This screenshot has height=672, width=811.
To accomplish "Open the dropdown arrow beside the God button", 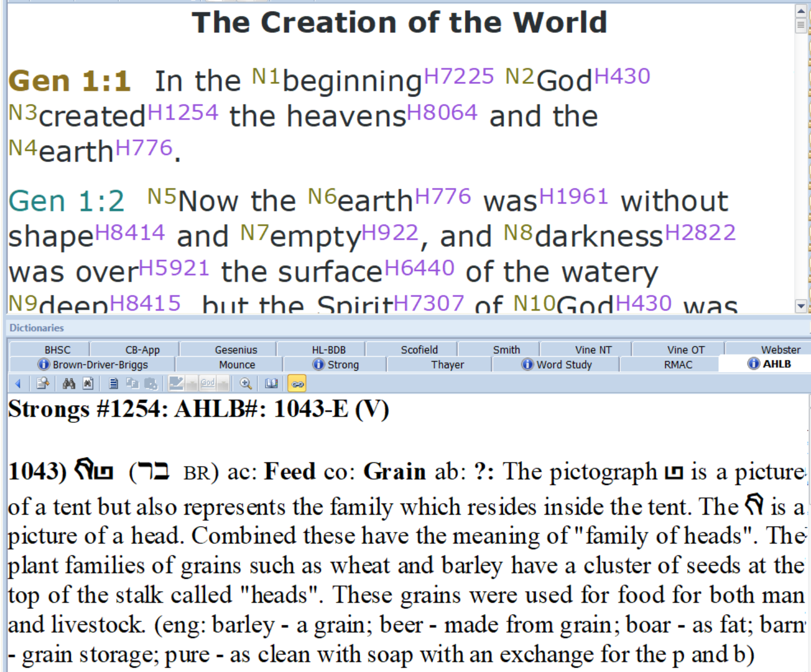I will (x=223, y=383).
